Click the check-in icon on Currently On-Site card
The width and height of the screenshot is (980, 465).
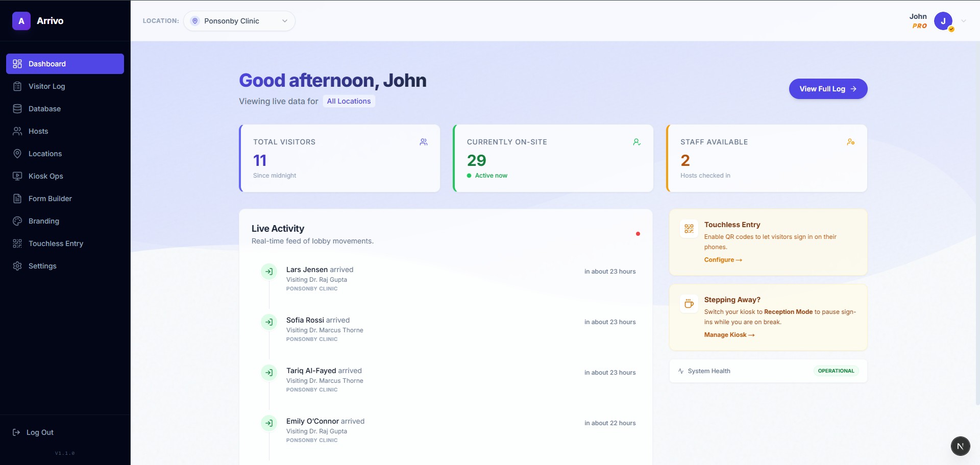pos(637,142)
